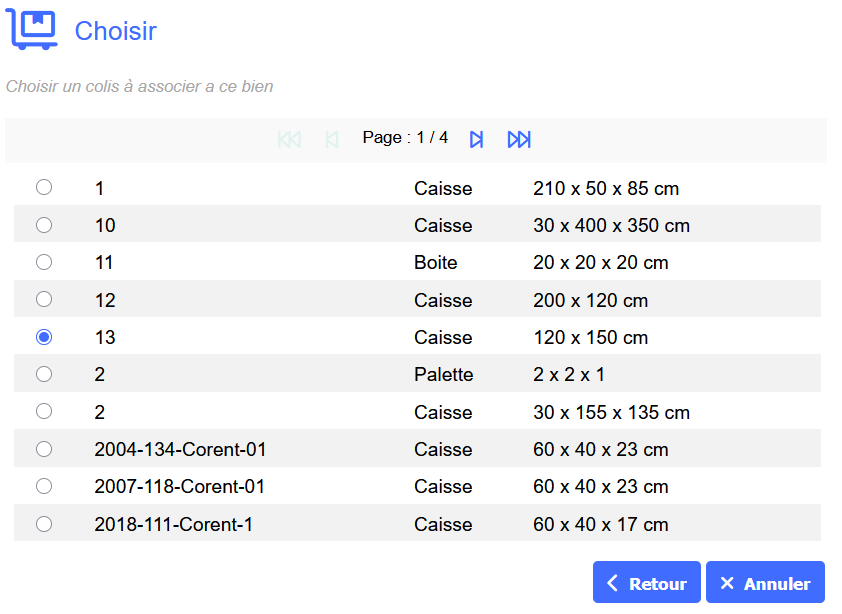Click the Page 1 / 4 indicator

click(x=405, y=138)
